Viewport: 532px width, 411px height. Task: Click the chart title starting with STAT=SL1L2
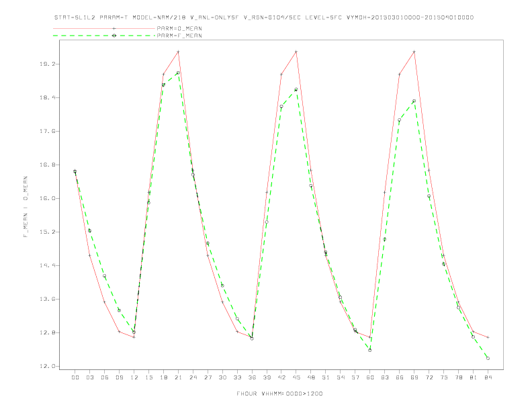pyautogui.click(x=264, y=17)
